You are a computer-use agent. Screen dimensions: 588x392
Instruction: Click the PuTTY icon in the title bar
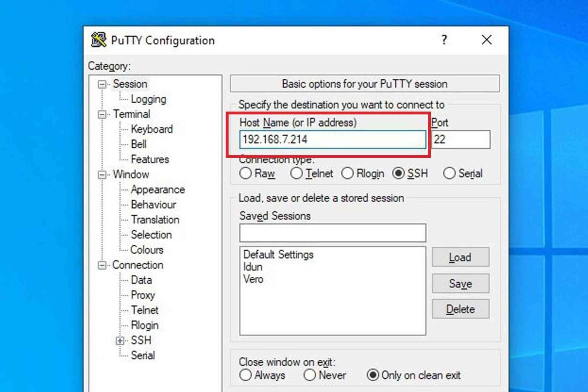(98, 40)
